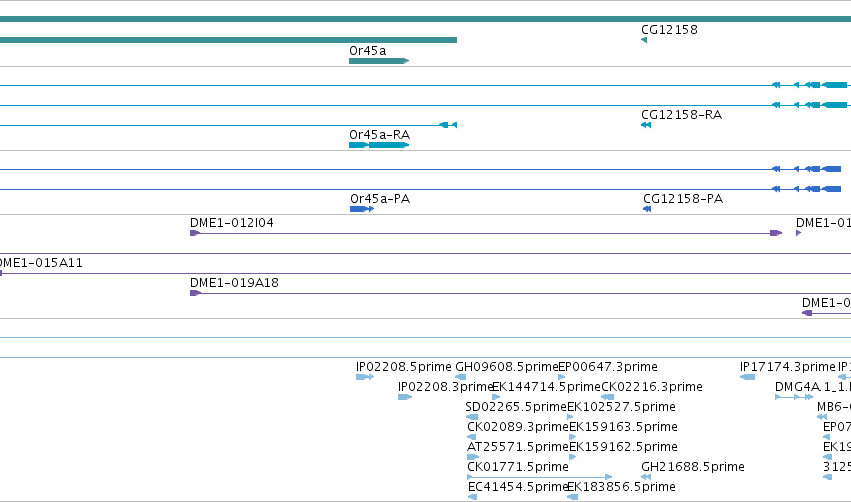Select the spliced glyph below the DMG4A.1_1 label
Viewport: 851px width, 502px height.
(794, 397)
